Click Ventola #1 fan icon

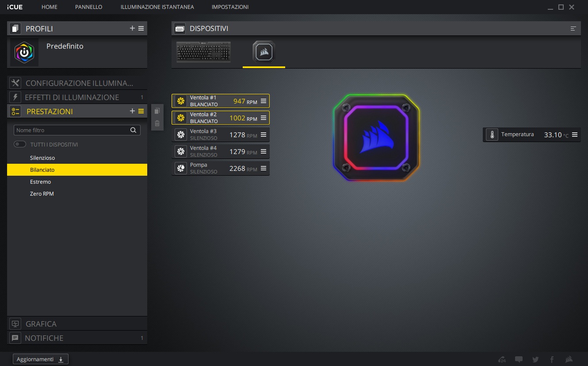[x=180, y=101]
